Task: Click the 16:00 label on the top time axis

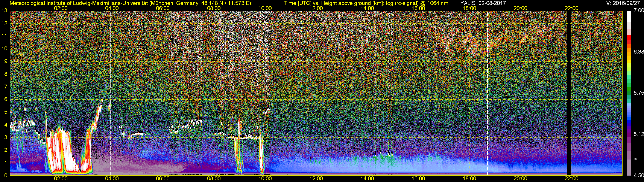Action: (418, 8)
